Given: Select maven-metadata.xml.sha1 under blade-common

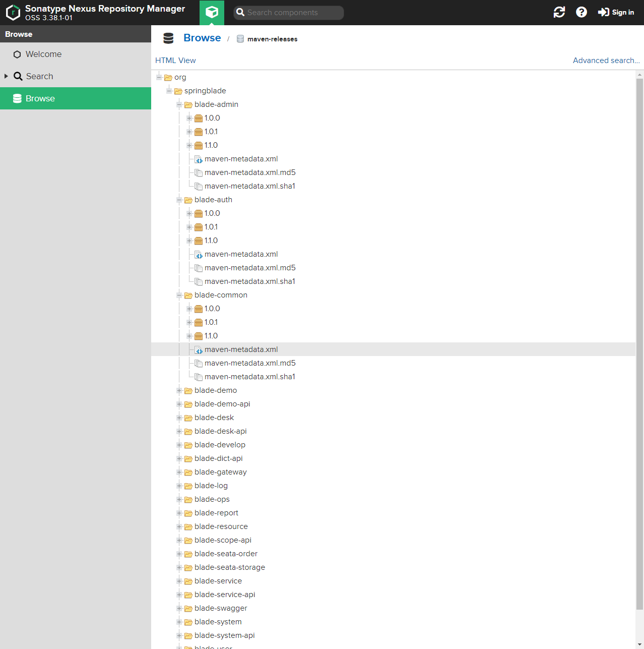Looking at the screenshot, I should coord(250,377).
